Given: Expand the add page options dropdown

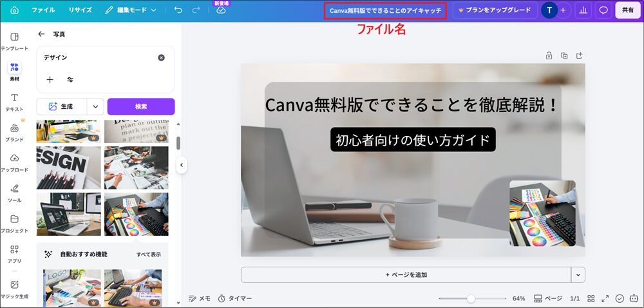Looking at the screenshot, I should 578,274.
